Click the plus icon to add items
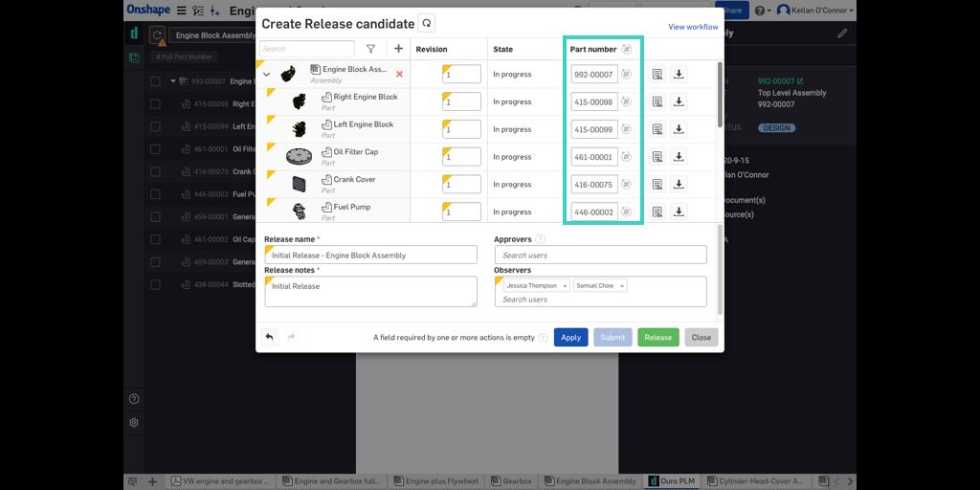The image size is (980, 490). click(398, 49)
